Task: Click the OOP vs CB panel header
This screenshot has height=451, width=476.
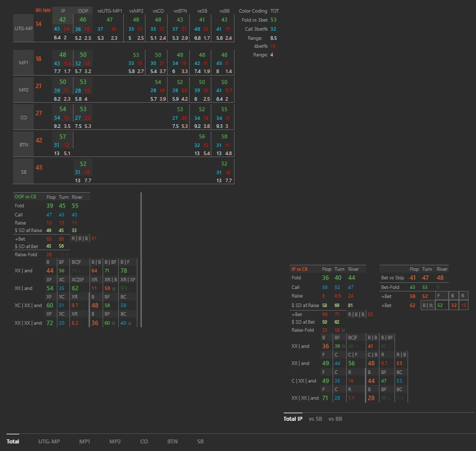Action: click(25, 197)
